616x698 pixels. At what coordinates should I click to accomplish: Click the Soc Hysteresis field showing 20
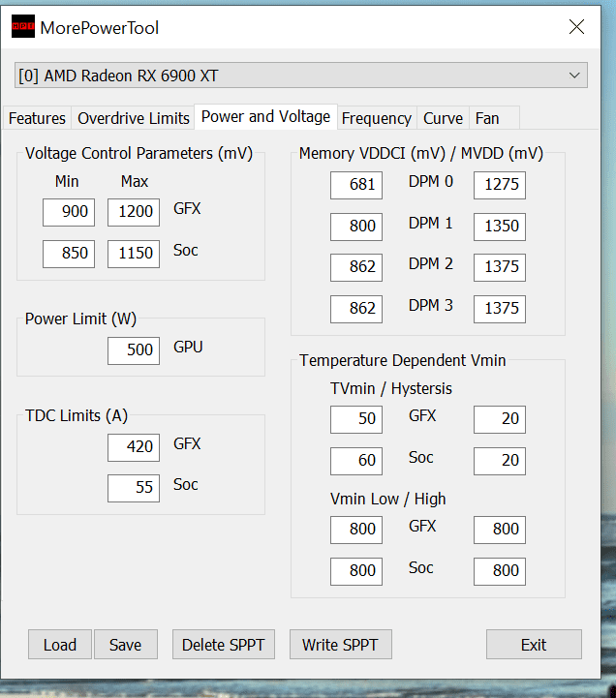click(x=500, y=461)
